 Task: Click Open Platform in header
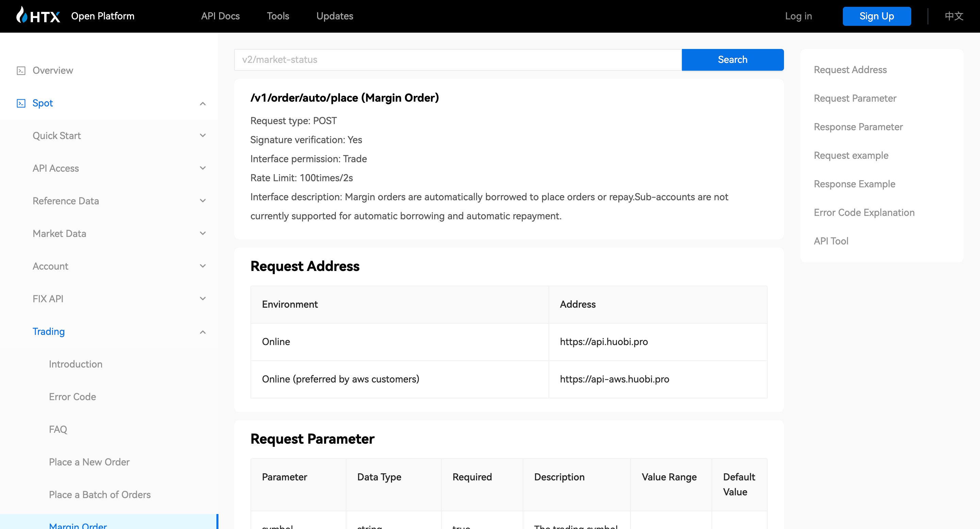point(103,16)
